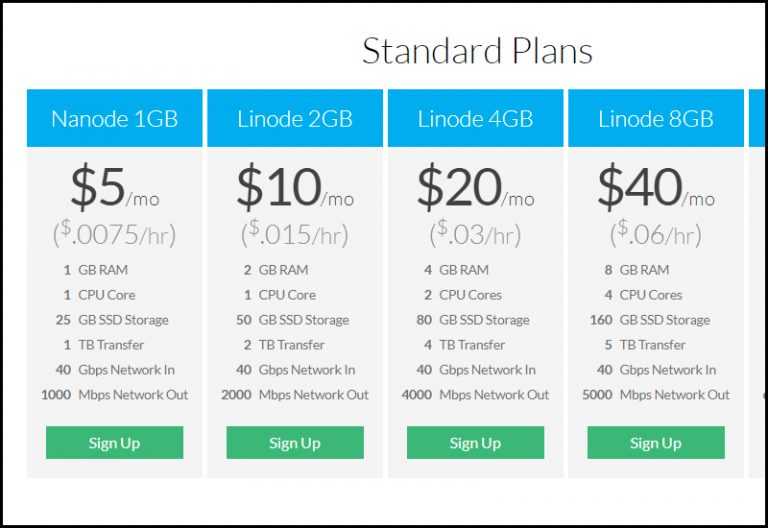The width and height of the screenshot is (768, 528).
Task: Click Sign Up under Linode 8GB
Action: coord(656,442)
